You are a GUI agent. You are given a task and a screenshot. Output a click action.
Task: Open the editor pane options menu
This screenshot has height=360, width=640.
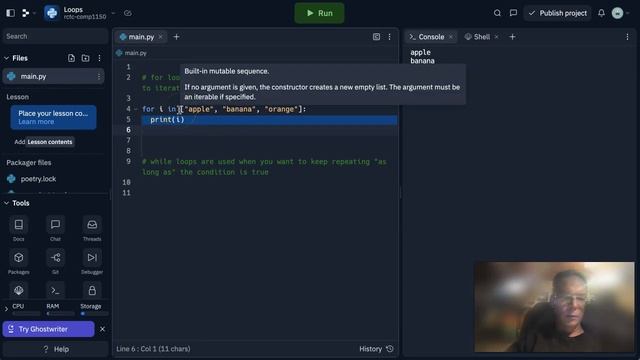(x=389, y=37)
